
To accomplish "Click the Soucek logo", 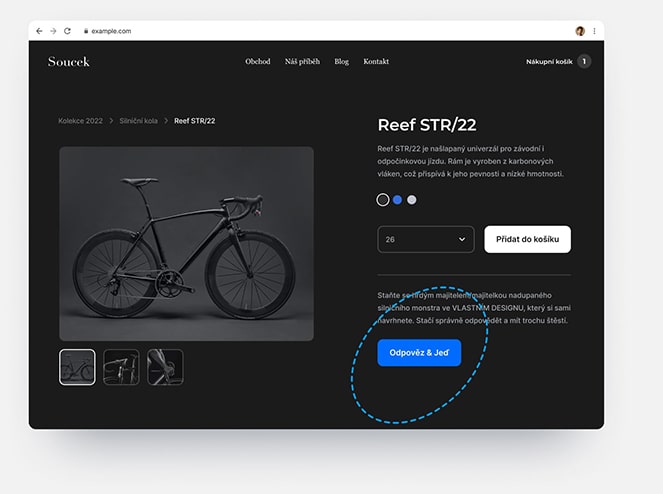I will (x=68, y=62).
